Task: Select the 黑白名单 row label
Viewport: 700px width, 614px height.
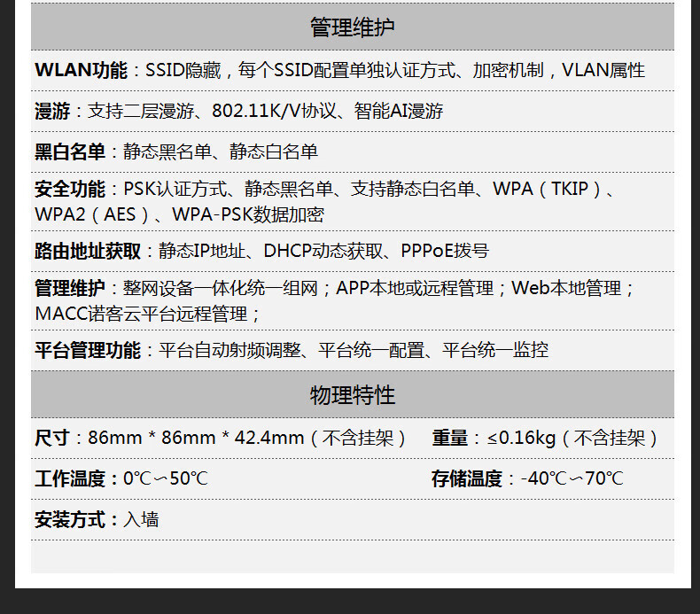Action: click(x=70, y=152)
